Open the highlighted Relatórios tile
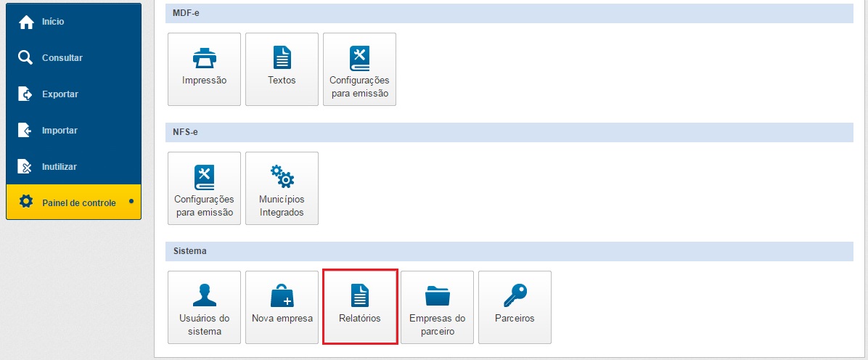 tap(359, 307)
